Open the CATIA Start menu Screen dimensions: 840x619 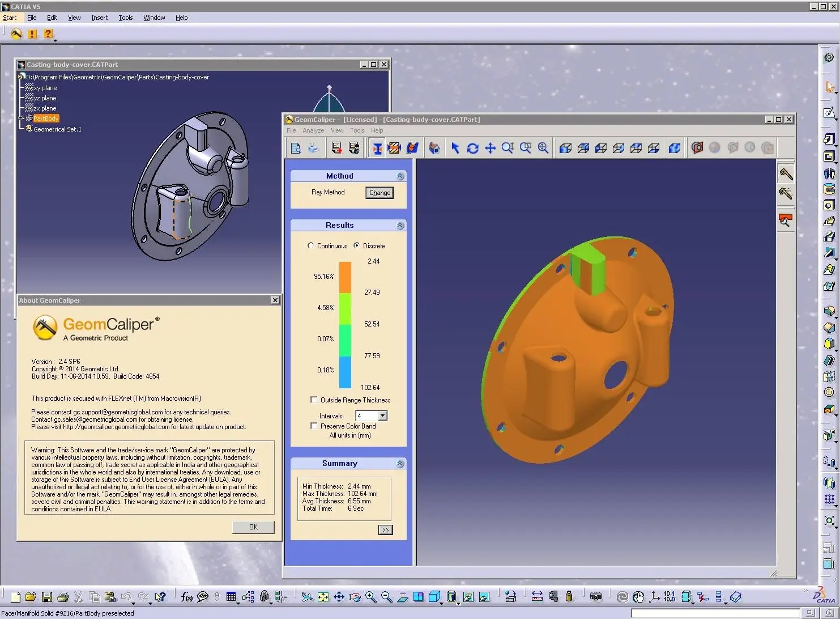pos(10,18)
